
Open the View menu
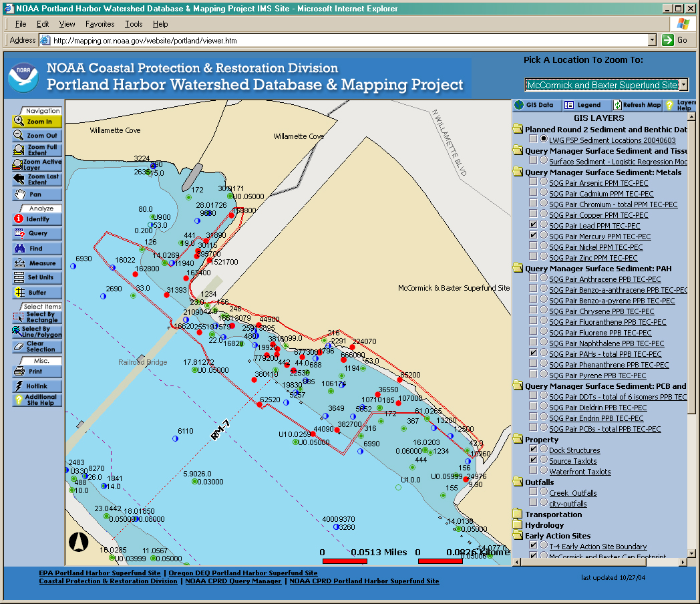click(67, 24)
